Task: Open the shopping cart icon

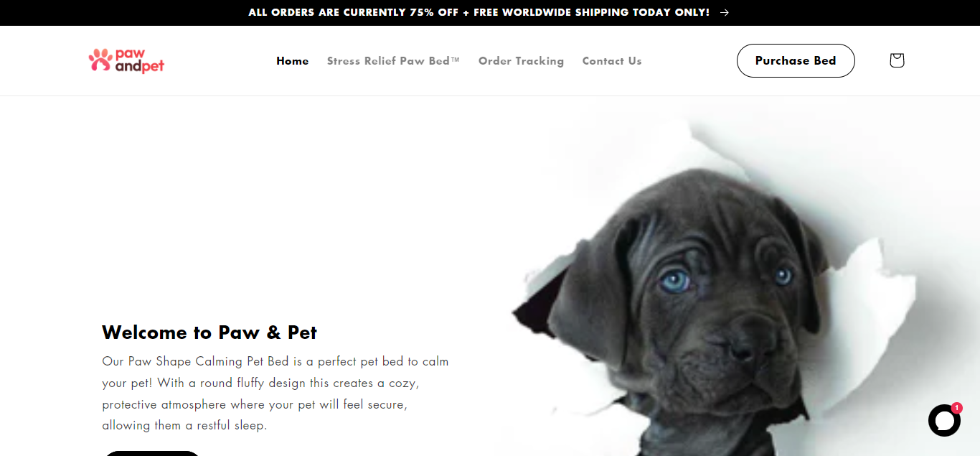Action: (897, 60)
